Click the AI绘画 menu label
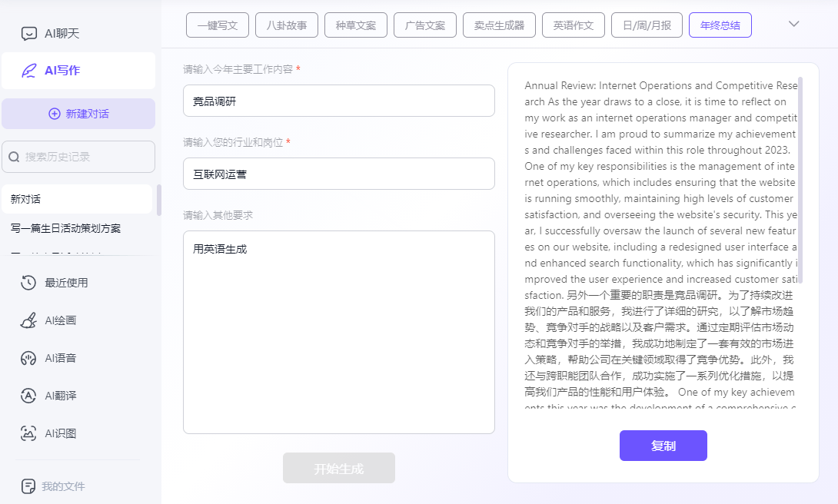Screen dimensions: 838x504 tap(61, 320)
